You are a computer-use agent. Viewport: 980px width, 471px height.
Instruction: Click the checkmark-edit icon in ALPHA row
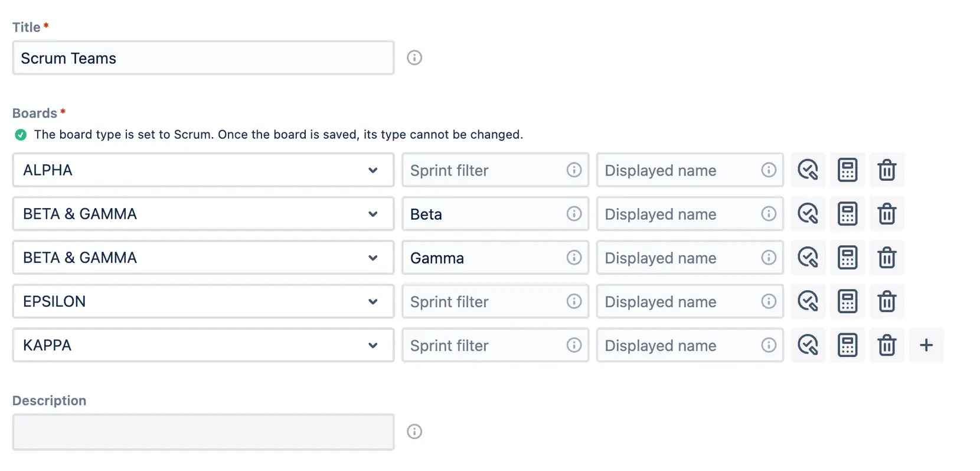(808, 170)
